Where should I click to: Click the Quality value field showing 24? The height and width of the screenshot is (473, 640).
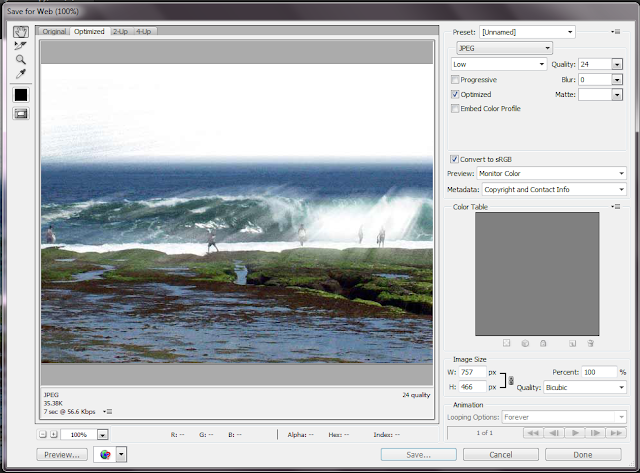[x=595, y=64]
